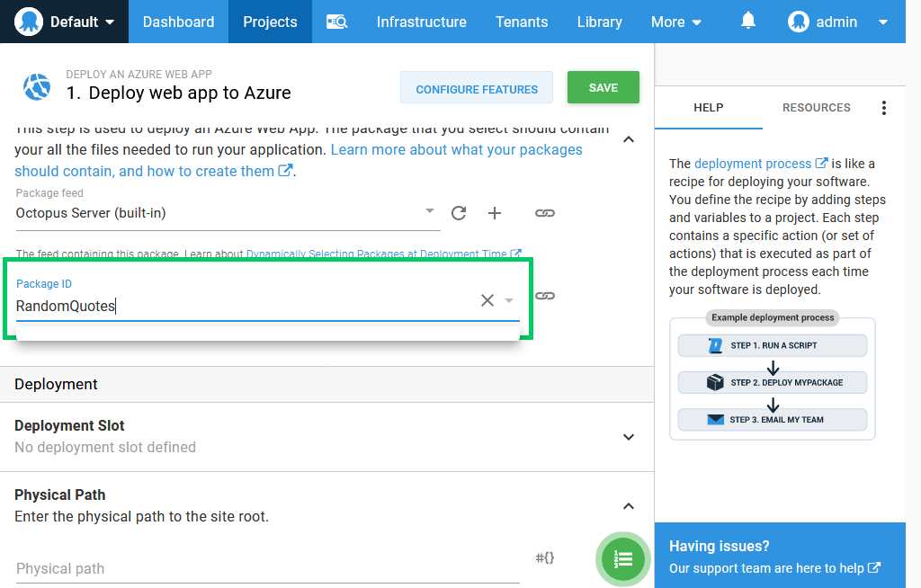
Task: Contact support team link
Action: pyautogui.click(x=774, y=568)
